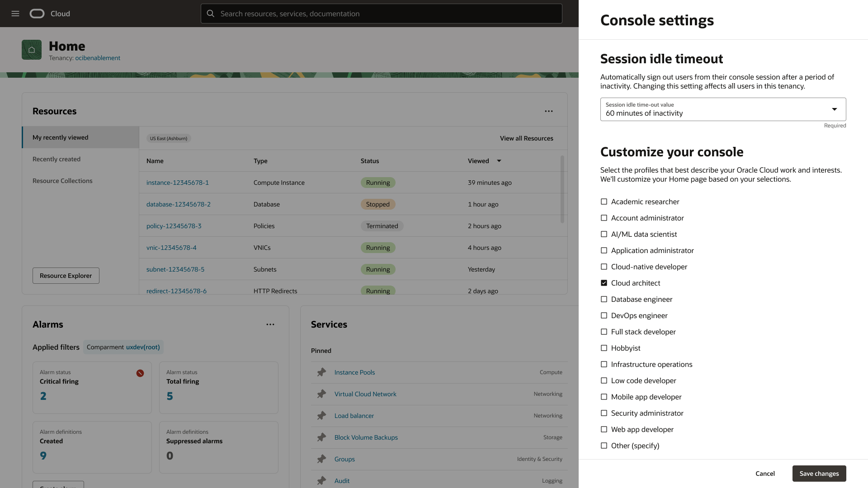Click pin icon beside Load balancer
Image resolution: width=868 pixels, height=488 pixels.
click(x=321, y=416)
